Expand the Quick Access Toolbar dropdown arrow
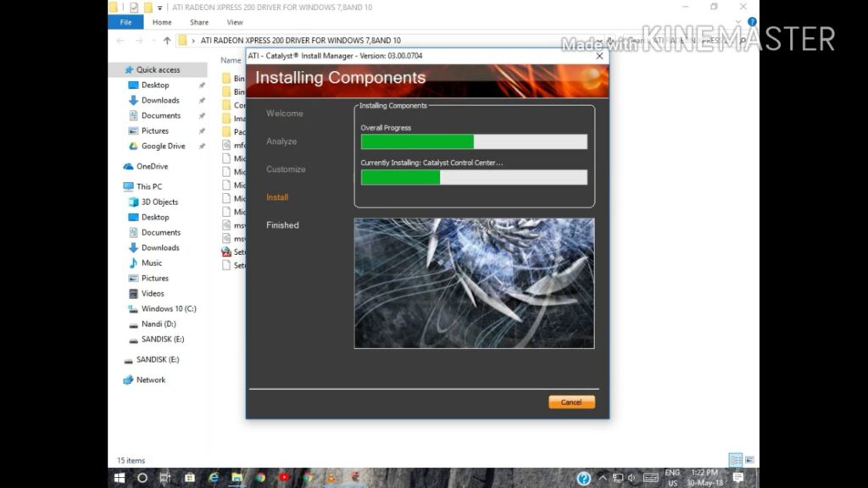This screenshot has height=488, width=868. 159,7
